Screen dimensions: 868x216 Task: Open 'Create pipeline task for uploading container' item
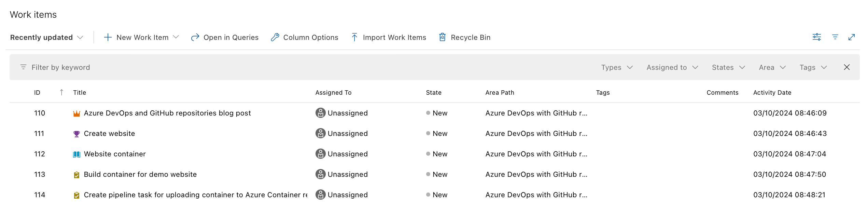coord(196,195)
